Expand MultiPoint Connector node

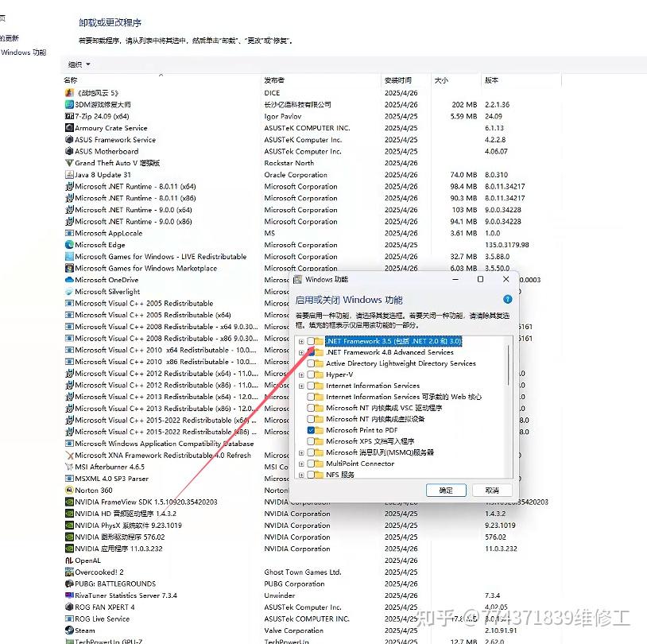point(301,464)
